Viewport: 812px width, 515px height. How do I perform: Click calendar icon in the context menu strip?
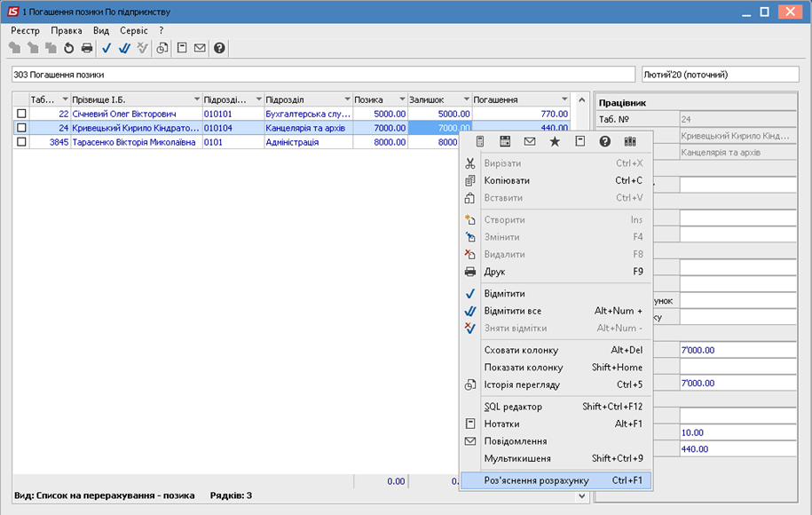pyautogui.click(x=505, y=141)
